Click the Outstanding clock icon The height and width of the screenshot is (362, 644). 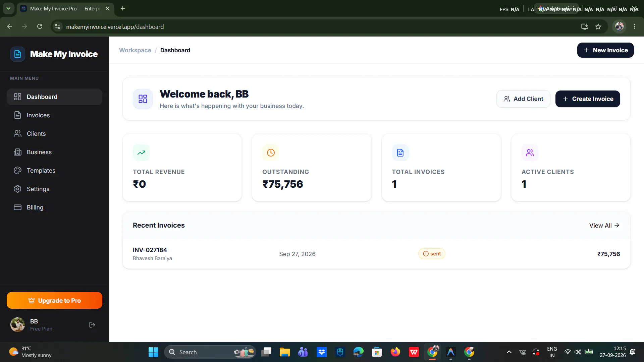click(271, 153)
